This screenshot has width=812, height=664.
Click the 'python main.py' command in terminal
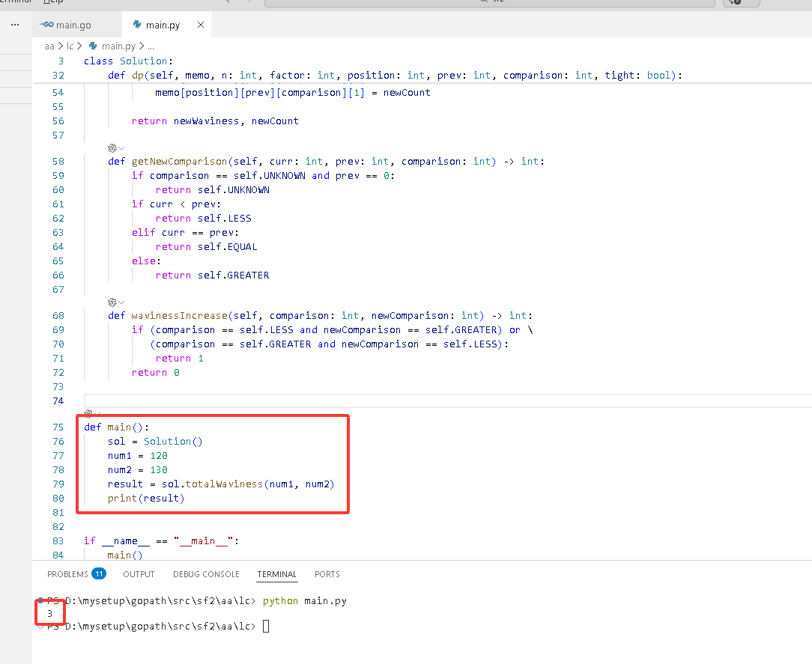point(304,601)
